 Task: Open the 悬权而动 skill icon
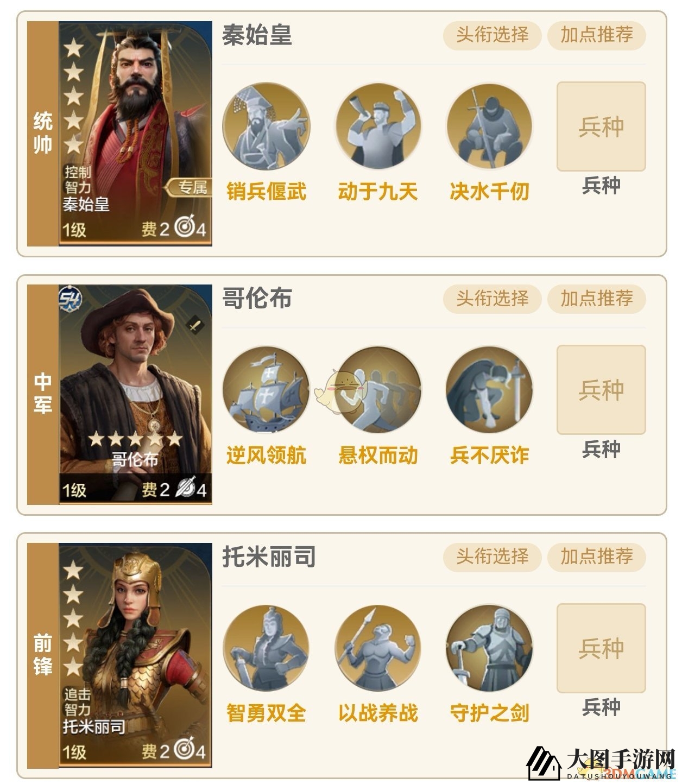378,390
